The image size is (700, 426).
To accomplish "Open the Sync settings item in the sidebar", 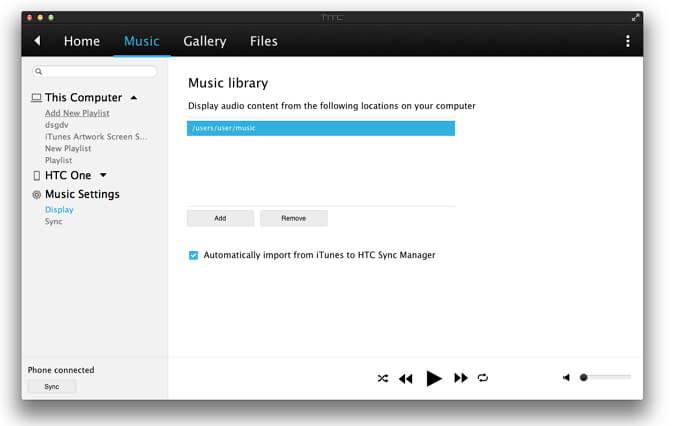I will pos(54,221).
